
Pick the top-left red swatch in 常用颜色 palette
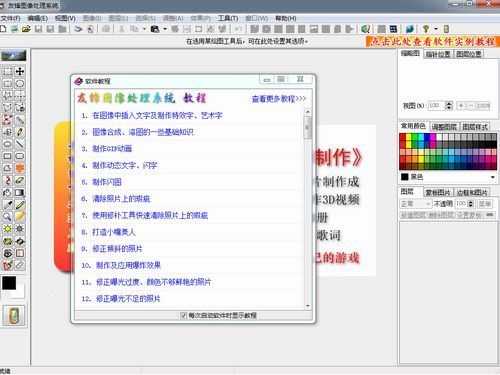tap(403, 137)
